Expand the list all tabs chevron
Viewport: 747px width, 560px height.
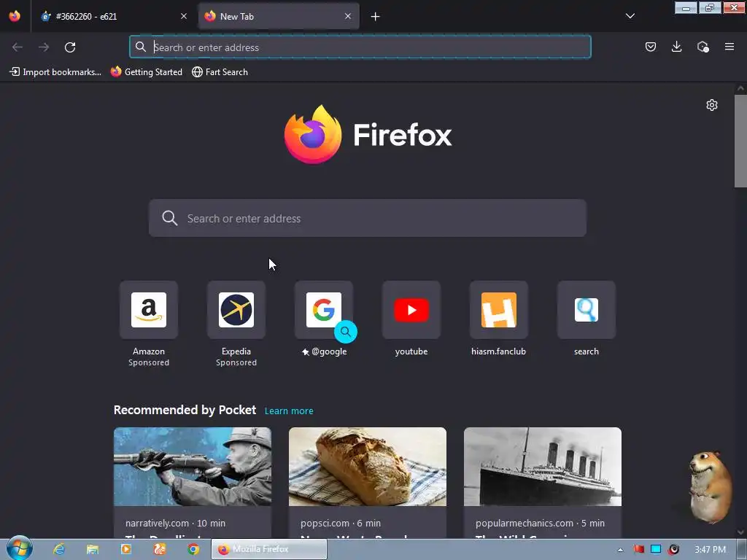pyautogui.click(x=630, y=16)
